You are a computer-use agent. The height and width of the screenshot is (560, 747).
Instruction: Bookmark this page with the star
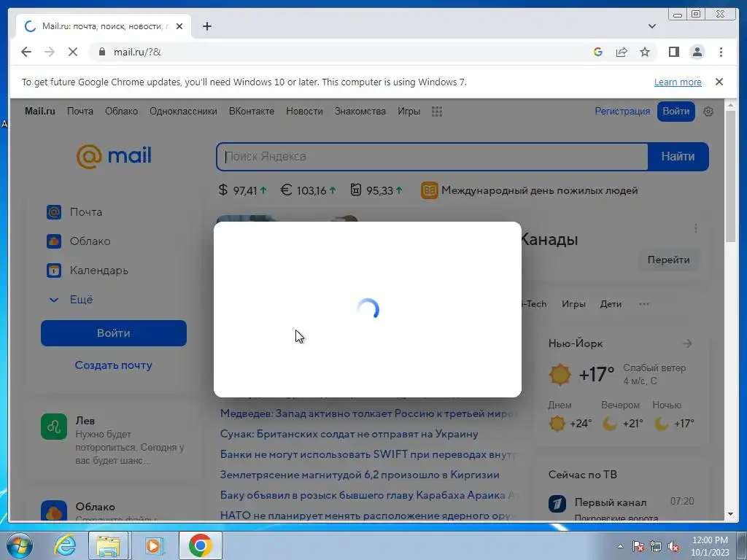click(645, 52)
